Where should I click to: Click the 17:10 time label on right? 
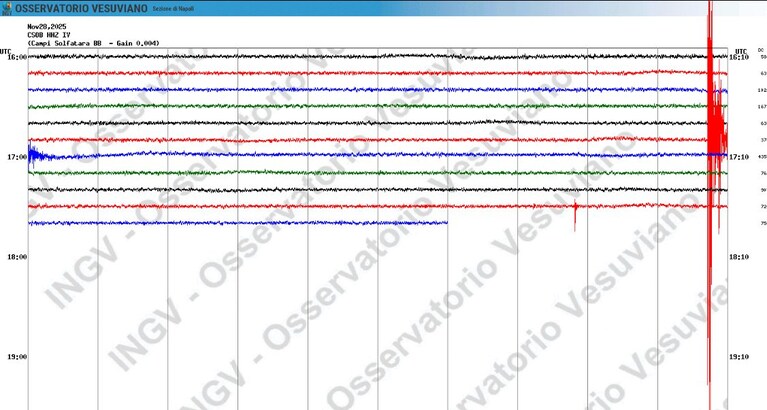click(x=739, y=157)
